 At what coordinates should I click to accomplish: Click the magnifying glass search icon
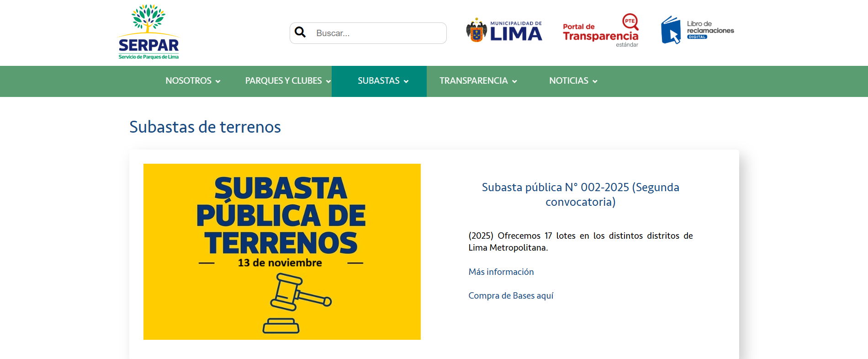point(300,32)
